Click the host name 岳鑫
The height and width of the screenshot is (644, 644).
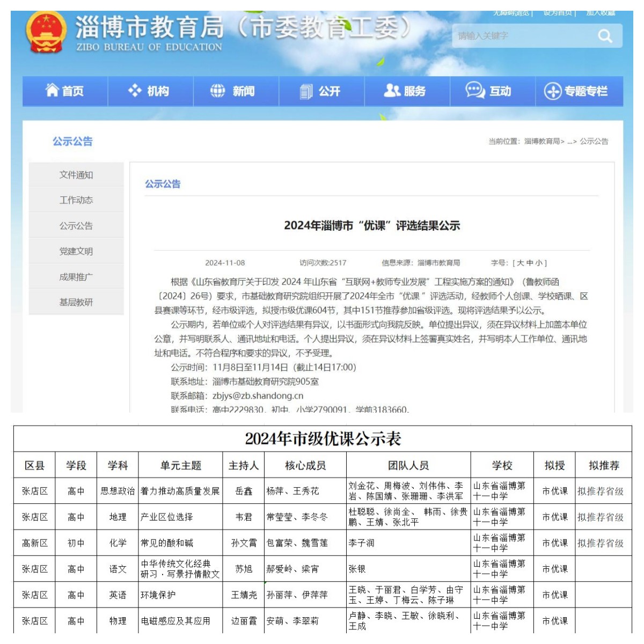click(x=244, y=491)
